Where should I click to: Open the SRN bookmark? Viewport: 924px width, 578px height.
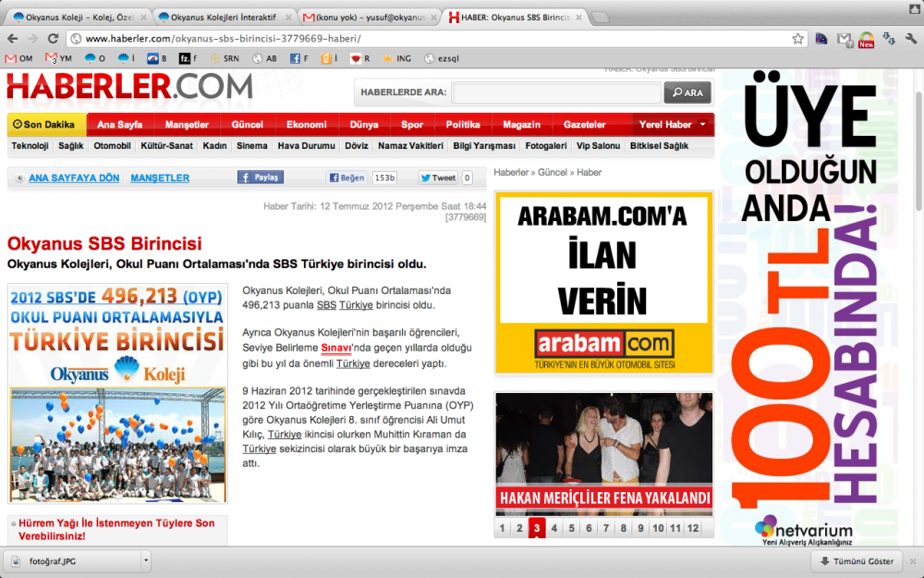(225, 58)
